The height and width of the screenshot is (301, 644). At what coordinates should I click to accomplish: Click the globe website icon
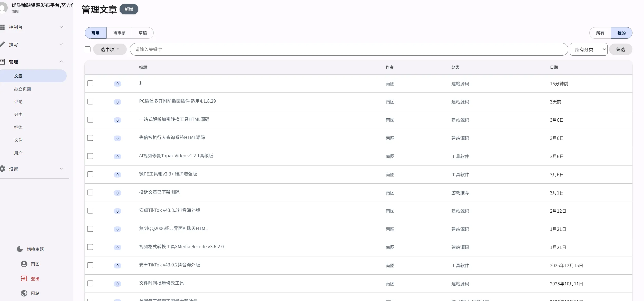24,293
